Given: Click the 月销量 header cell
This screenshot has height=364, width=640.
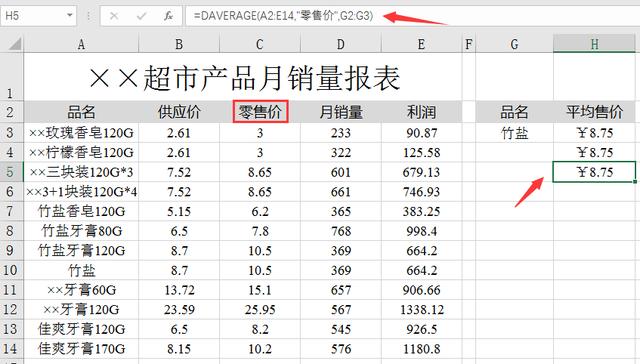Looking at the screenshot, I should pos(340,112).
